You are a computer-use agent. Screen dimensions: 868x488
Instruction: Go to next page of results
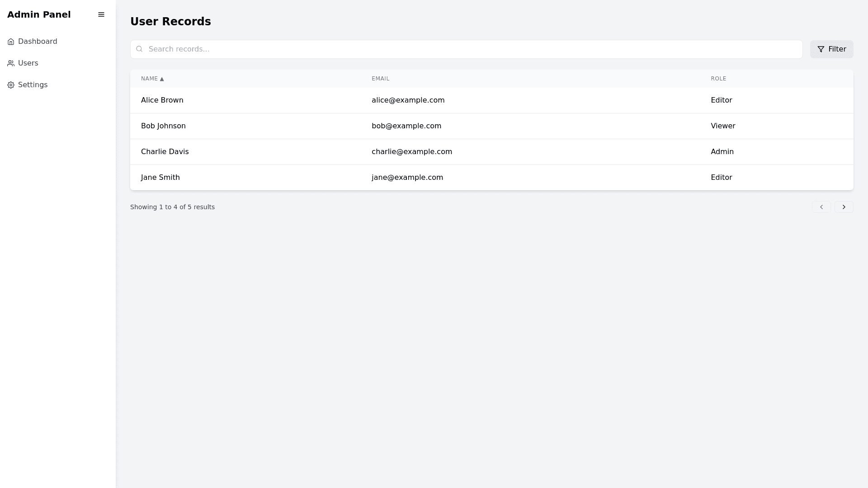pyautogui.click(x=844, y=207)
